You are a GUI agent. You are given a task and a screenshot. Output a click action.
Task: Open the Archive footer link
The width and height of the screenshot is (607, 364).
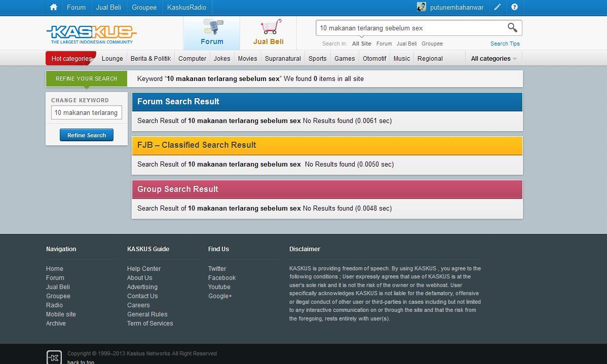(56, 323)
